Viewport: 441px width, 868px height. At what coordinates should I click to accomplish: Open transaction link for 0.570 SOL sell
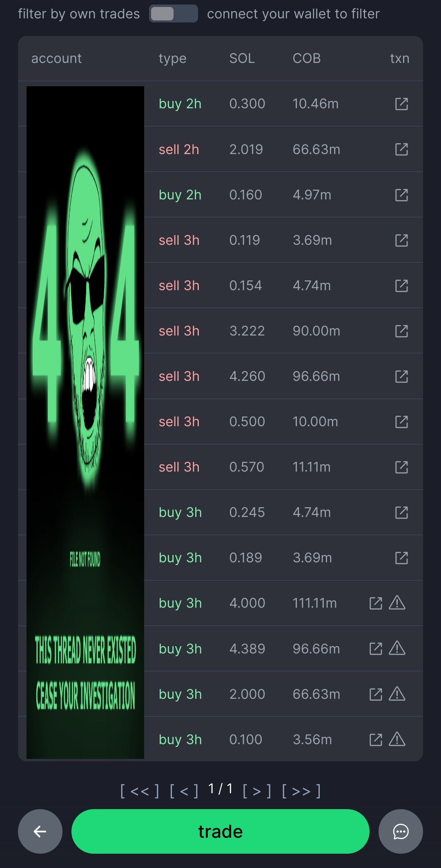point(401,467)
